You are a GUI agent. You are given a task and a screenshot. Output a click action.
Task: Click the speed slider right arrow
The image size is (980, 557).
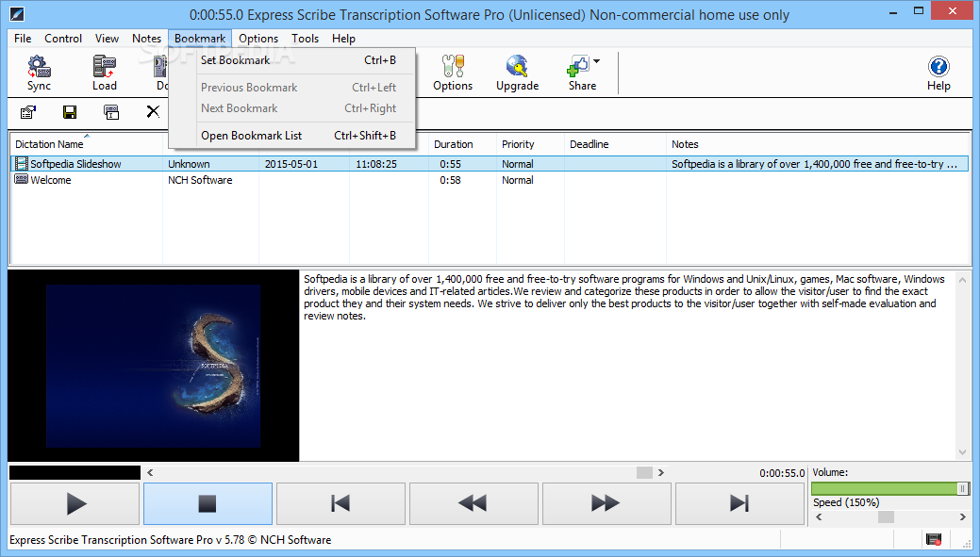pyautogui.click(x=962, y=517)
